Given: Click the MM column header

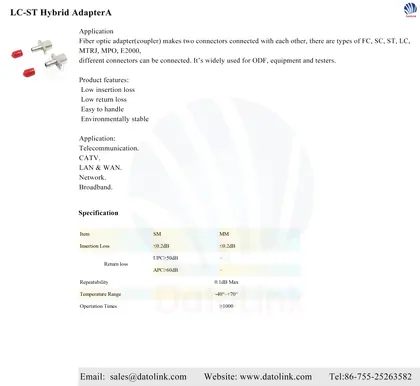Looking at the screenshot, I should click(x=224, y=234).
